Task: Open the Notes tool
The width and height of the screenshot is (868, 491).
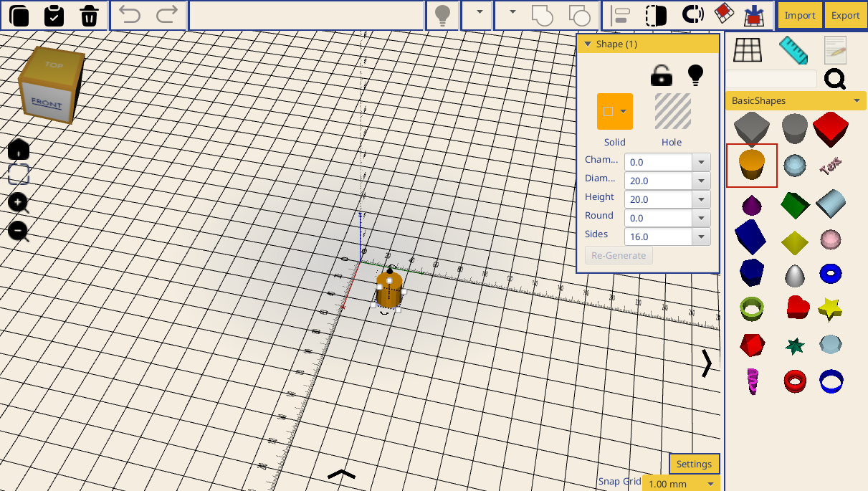Action: 835,50
